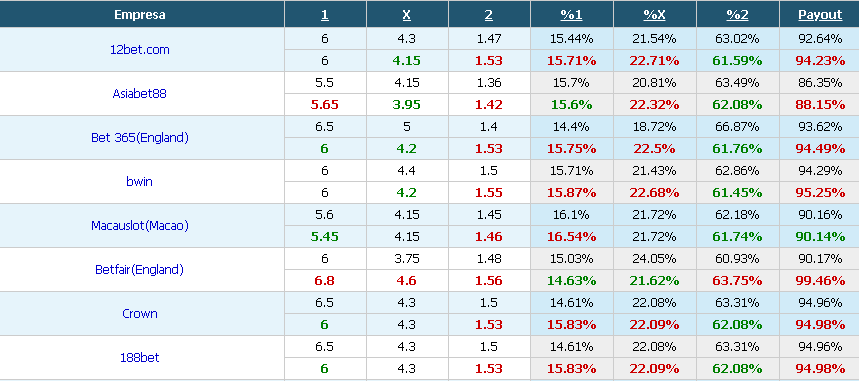
Task: Sort by the %X column header
Action: tap(655, 15)
